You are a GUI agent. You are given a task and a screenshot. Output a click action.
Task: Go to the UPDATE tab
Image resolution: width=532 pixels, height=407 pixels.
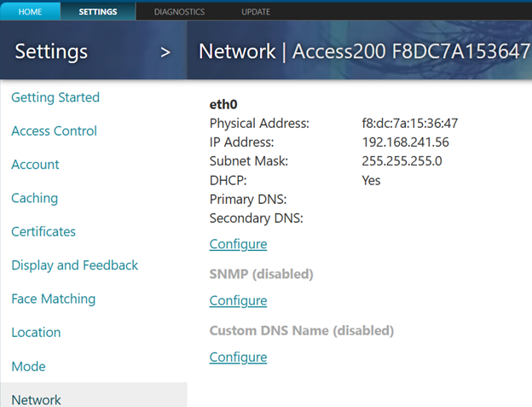point(256,12)
